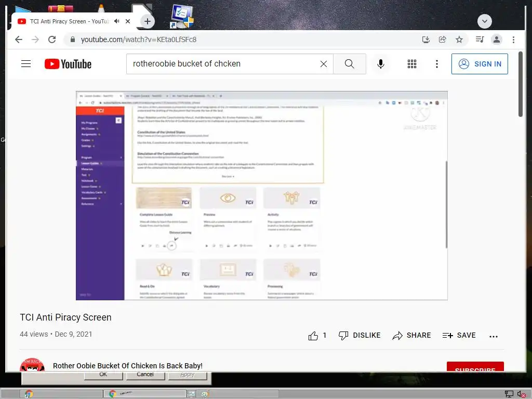Open Rother Oobie Bucket Of Chicken channel

(128, 366)
